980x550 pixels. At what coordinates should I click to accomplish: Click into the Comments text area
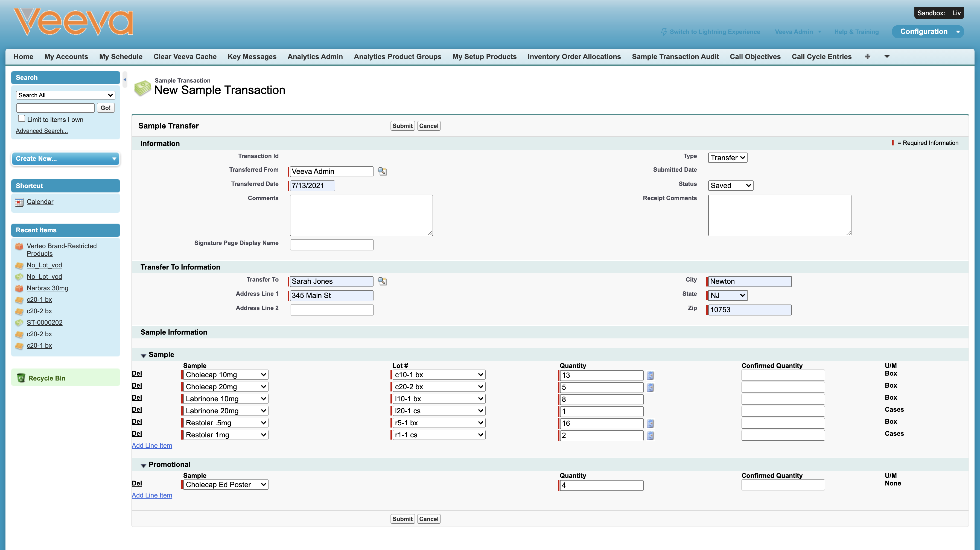(x=361, y=215)
